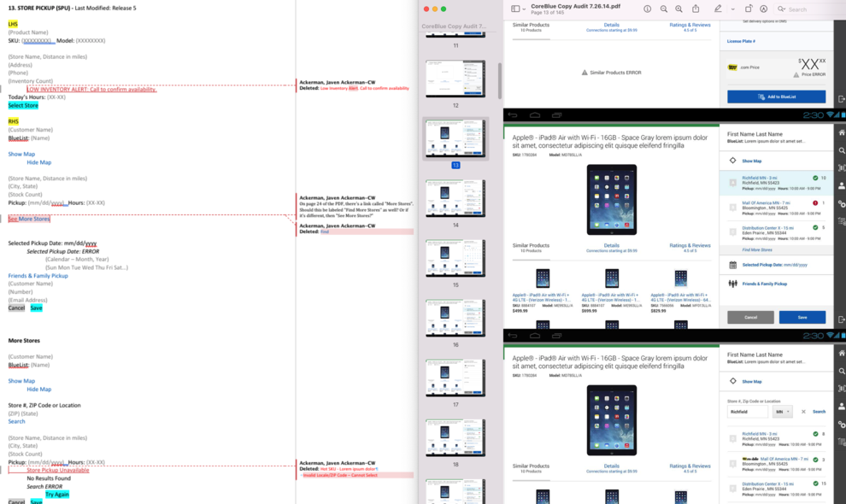This screenshot has height=504, width=846.
Task: Zoom out using Preview's magnifier minus icon
Action: tap(663, 9)
